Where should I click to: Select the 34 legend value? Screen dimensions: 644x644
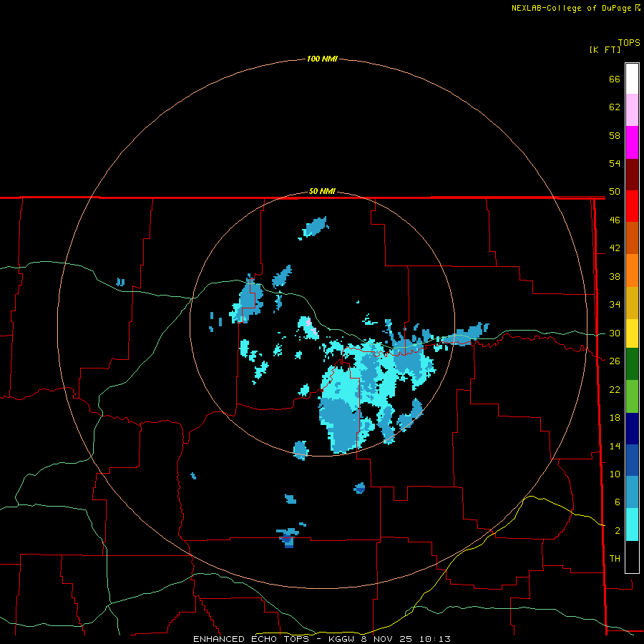click(x=615, y=305)
